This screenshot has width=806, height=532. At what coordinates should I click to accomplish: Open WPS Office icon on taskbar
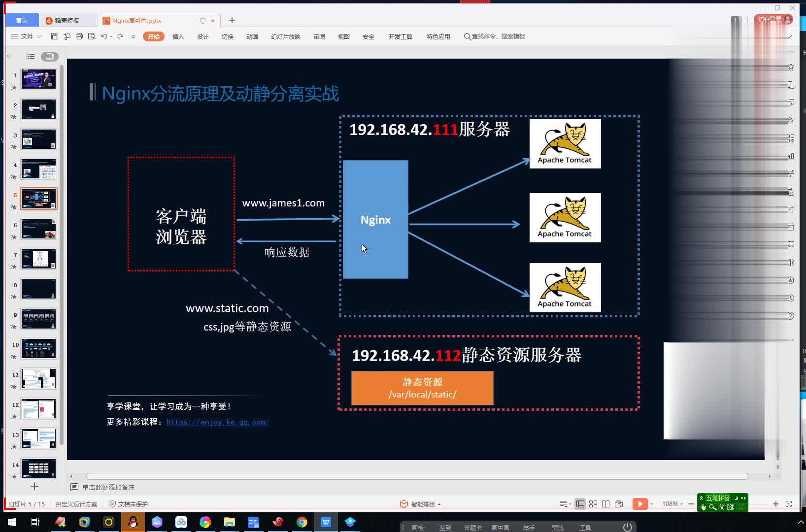326,522
